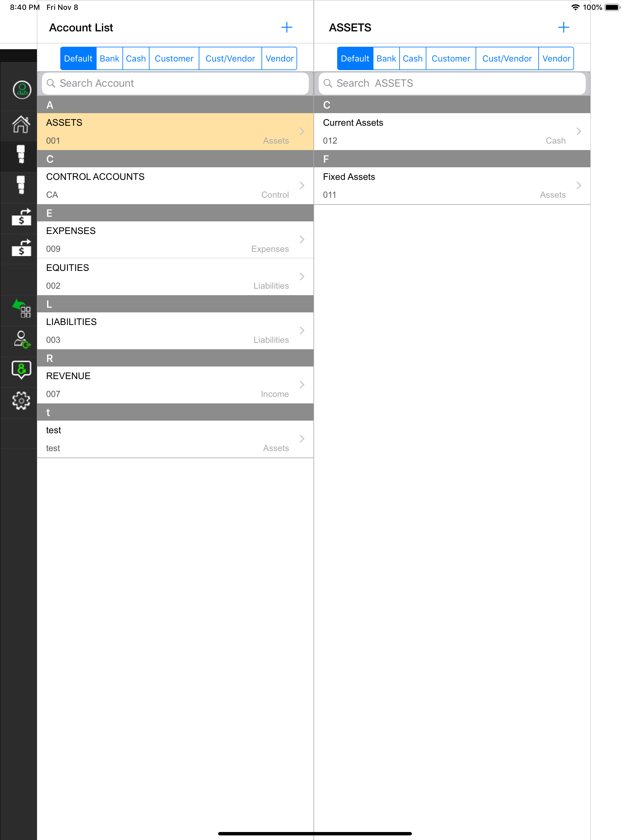Select Default tab in Account List
The height and width of the screenshot is (840, 630).
pos(78,58)
